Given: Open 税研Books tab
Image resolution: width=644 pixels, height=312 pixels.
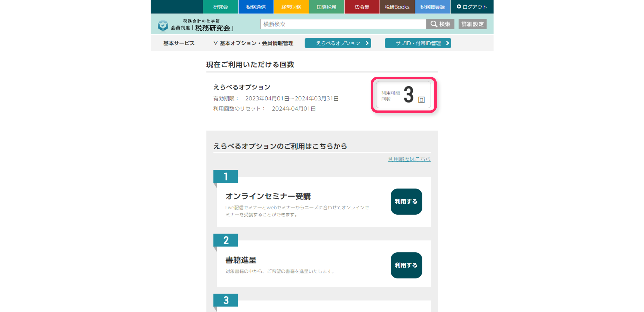Looking at the screenshot, I should click(x=397, y=7).
